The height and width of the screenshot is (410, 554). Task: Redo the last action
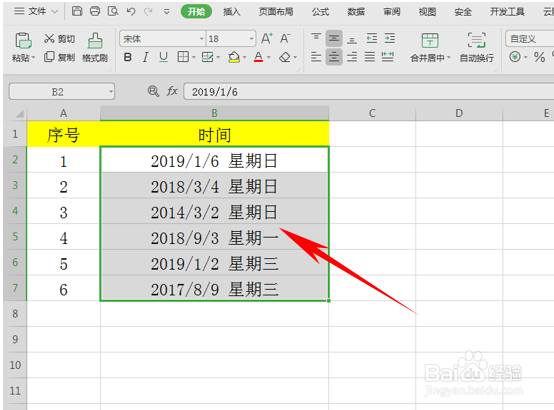[x=148, y=12]
